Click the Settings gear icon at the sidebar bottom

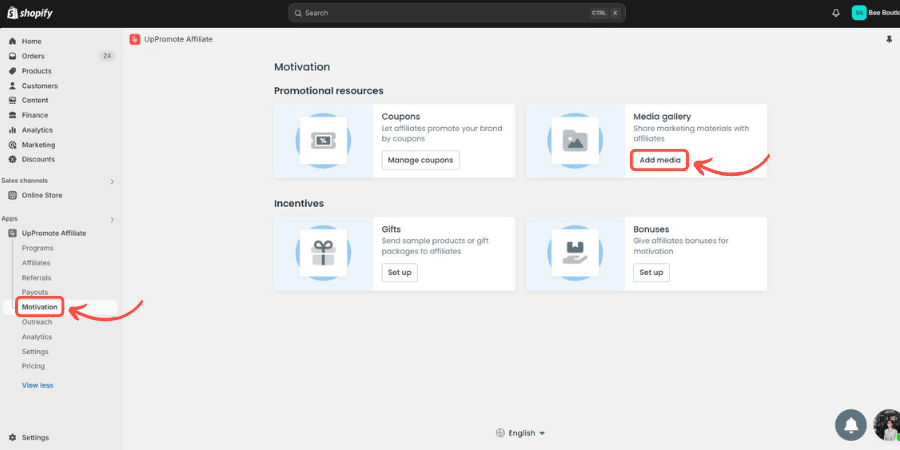click(x=12, y=437)
